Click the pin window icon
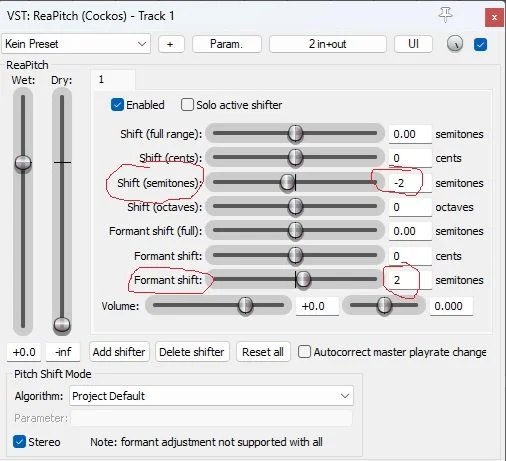The height and width of the screenshot is (461, 506). point(446,15)
